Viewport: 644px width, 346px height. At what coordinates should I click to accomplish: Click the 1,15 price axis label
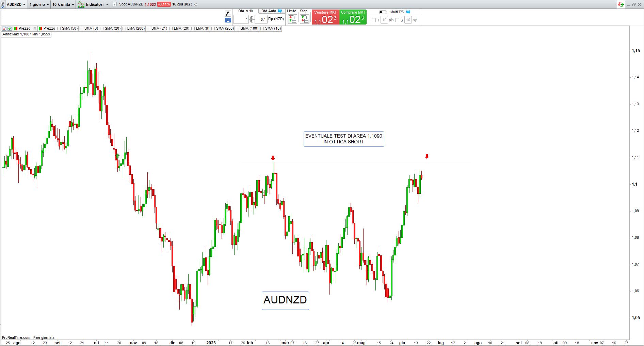636,51
